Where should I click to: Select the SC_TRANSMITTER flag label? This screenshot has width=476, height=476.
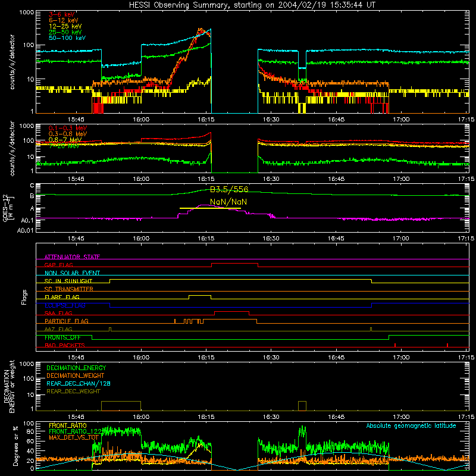[x=69, y=289]
